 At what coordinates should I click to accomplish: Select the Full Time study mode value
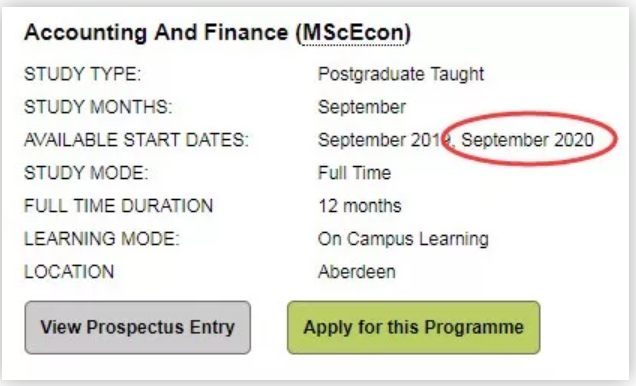[355, 173]
